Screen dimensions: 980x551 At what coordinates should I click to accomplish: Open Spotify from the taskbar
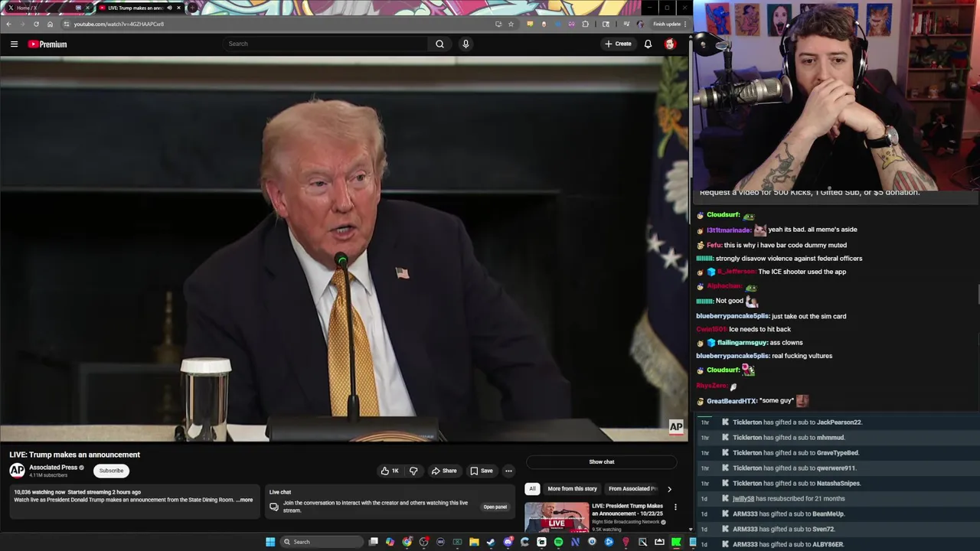558,542
